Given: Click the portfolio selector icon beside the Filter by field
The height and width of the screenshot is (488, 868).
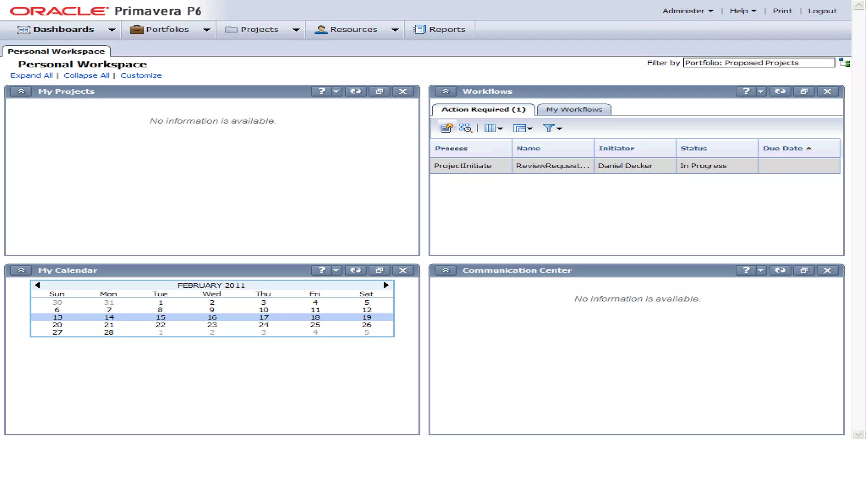Looking at the screenshot, I should [x=844, y=63].
